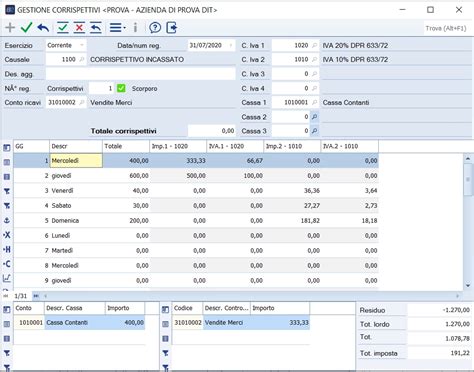Click the lookup magnifier for C. Iva 1
Screen dimensions: 474x372
coord(314,45)
